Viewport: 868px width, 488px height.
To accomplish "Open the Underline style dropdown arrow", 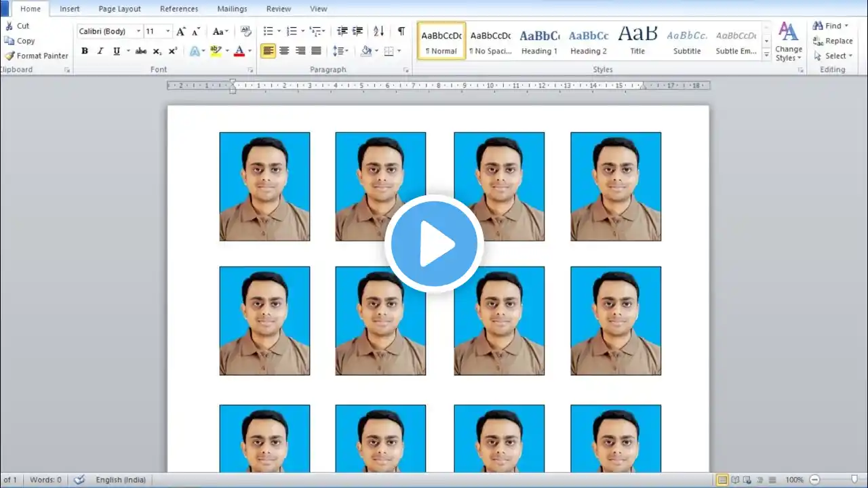I will (127, 51).
